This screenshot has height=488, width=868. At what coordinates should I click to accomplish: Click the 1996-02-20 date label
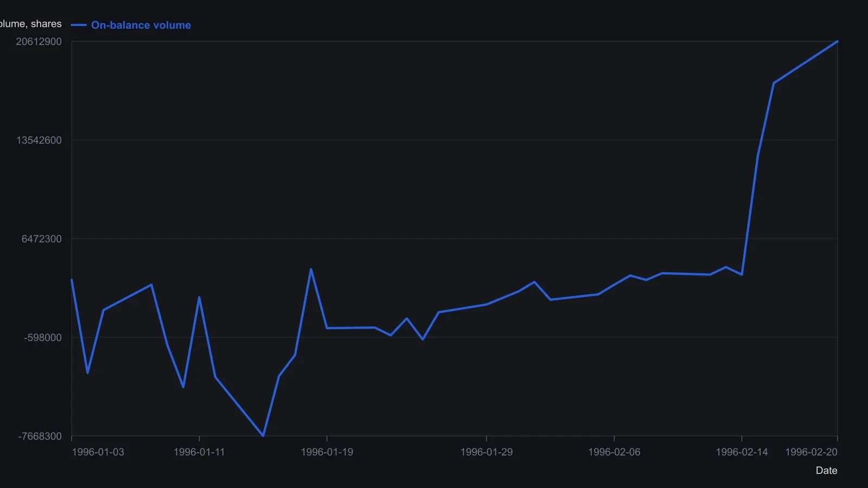(811, 452)
